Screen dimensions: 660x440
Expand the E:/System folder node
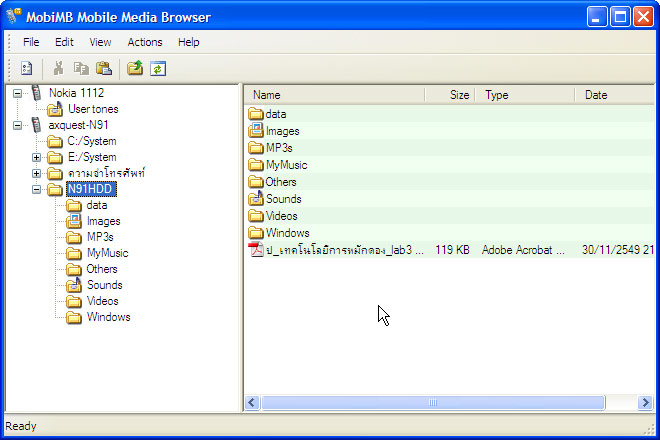tap(37, 157)
